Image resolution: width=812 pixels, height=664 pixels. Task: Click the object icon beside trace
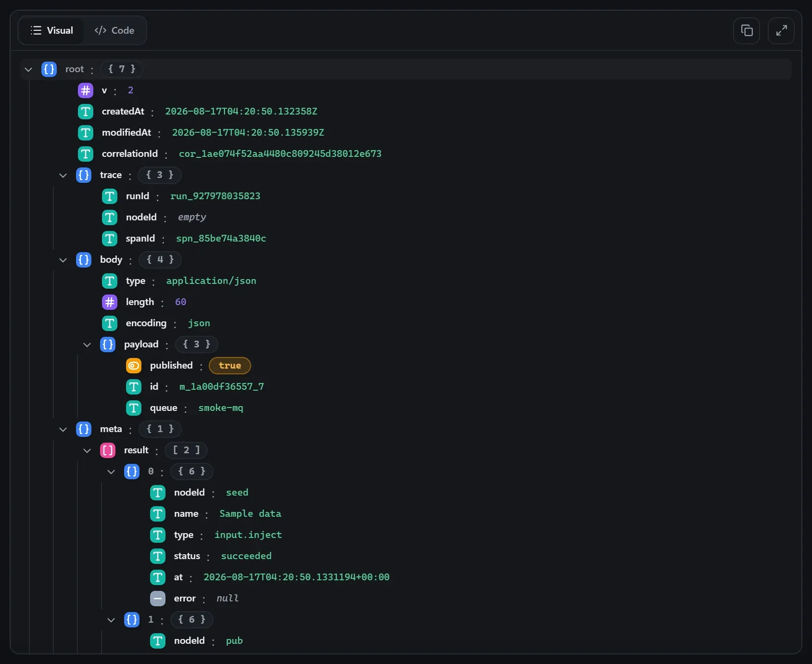tap(84, 175)
